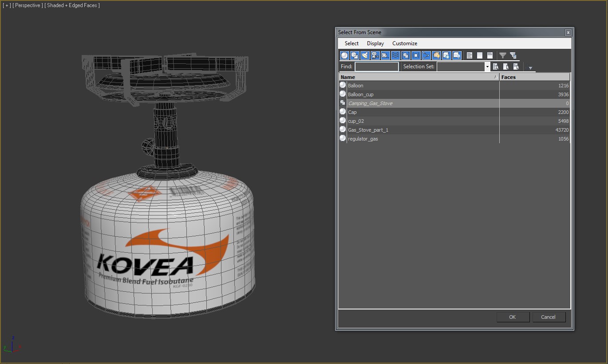This screenshot has height=364, width=608.
Task: Toggle Display Helpers filter icon
Action: [385, 55]
